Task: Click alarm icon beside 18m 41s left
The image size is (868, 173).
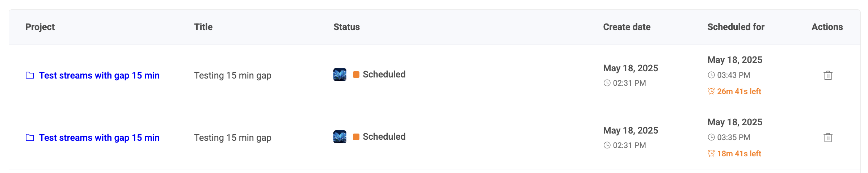Action: (x=711, y=153)
